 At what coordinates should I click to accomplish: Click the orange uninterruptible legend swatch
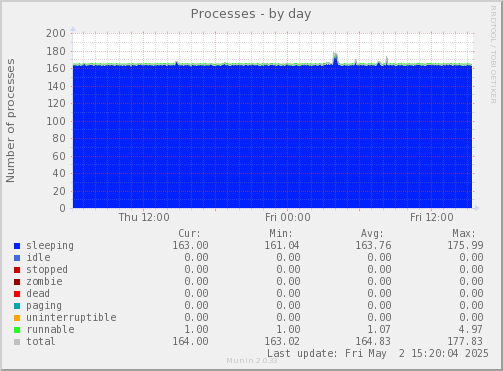tap(17, 318)
